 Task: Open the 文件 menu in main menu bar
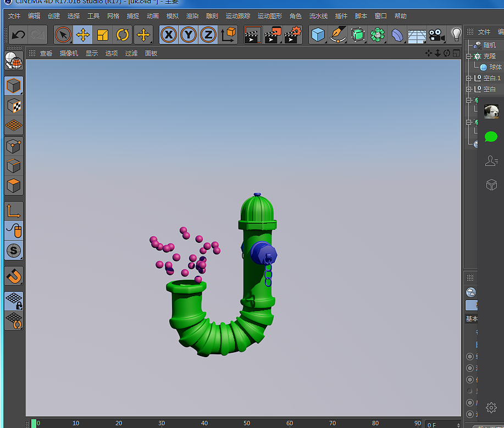(x=14, y=16)
